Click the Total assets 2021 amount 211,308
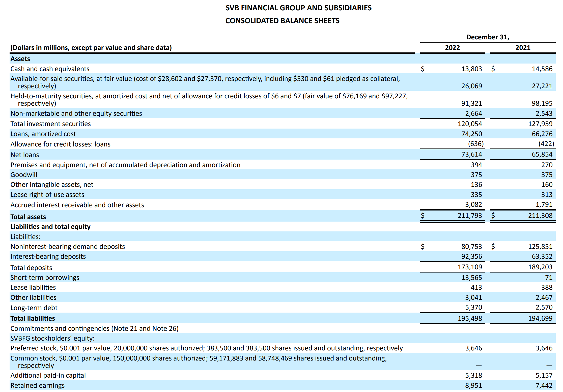Screen dimensions: 563x392 coord(540,216)
